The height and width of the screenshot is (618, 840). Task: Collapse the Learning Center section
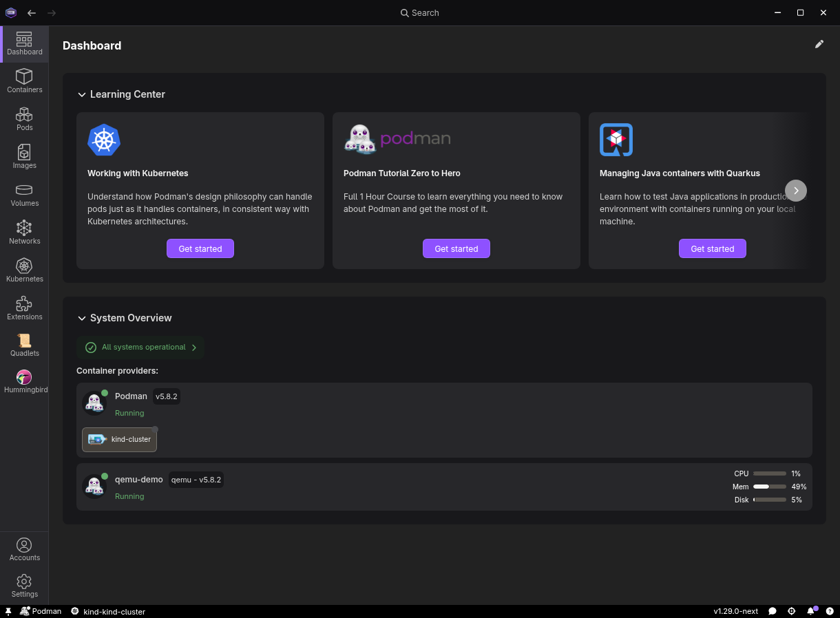(82, 94)
